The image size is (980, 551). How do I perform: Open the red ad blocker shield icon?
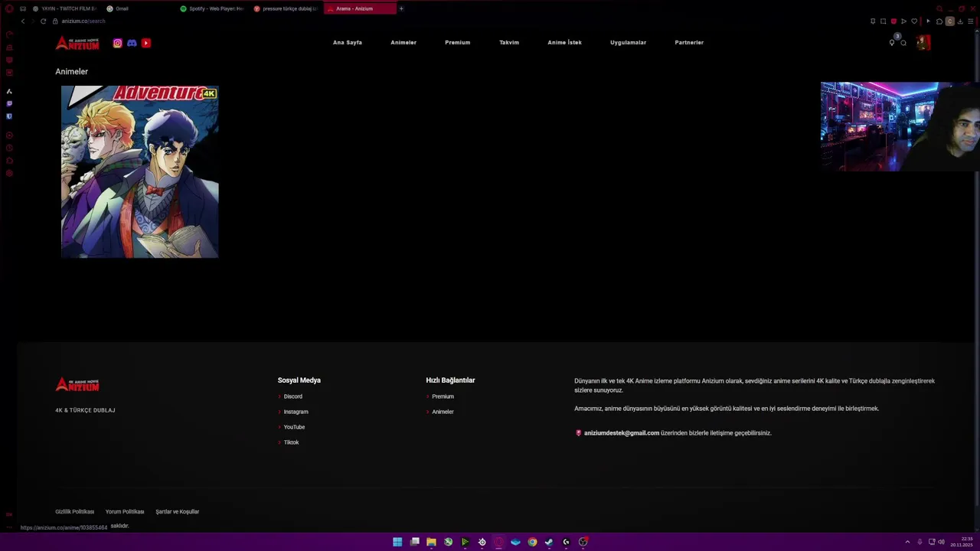pos(893,21)
